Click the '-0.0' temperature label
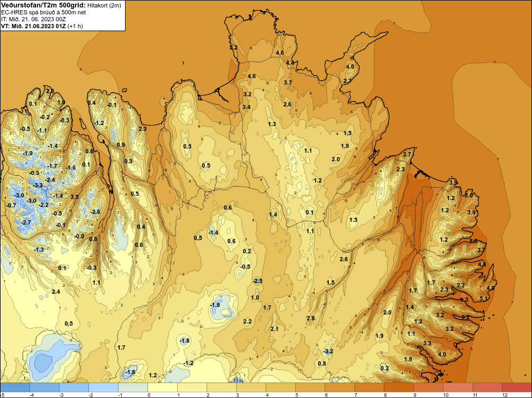This screenshot has width=532, height=398. [79, 236]
